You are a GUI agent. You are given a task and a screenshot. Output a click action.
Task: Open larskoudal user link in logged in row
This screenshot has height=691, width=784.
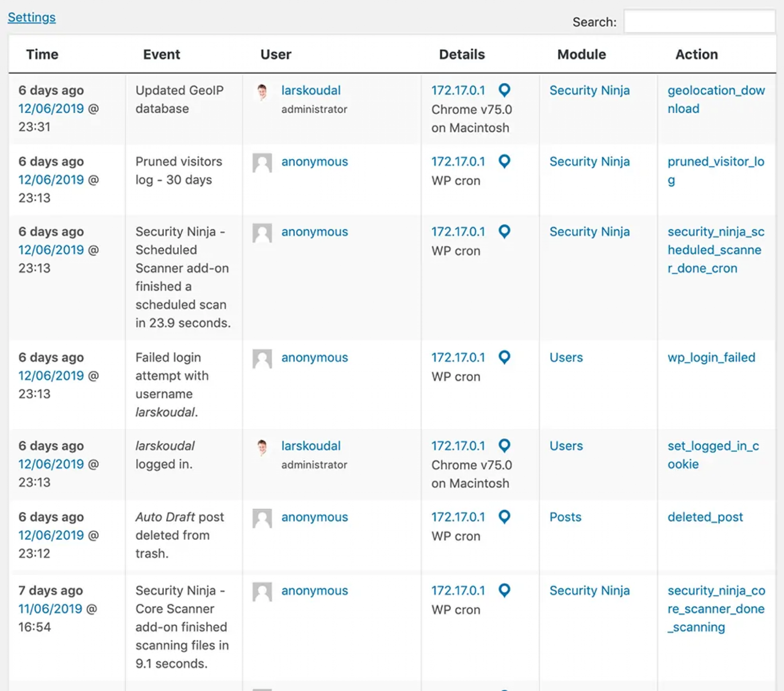coord(311,446)
